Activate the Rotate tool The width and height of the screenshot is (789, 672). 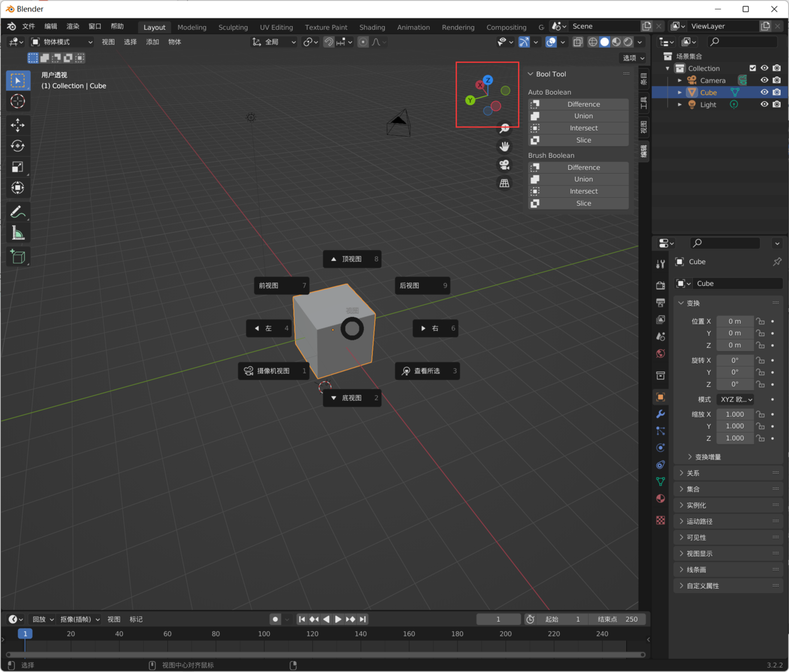(17, 145)
